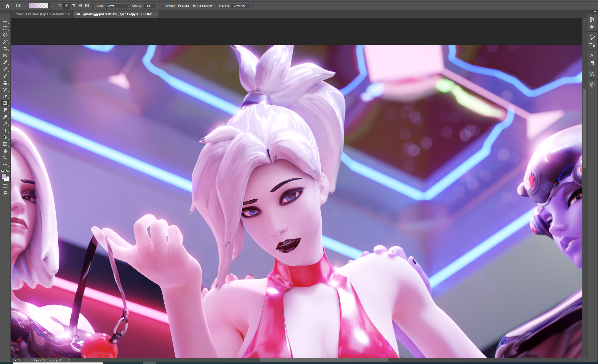Open the Opacity slider dropdown arrow
The image size is (598, 364).
(x=155, y=6)
